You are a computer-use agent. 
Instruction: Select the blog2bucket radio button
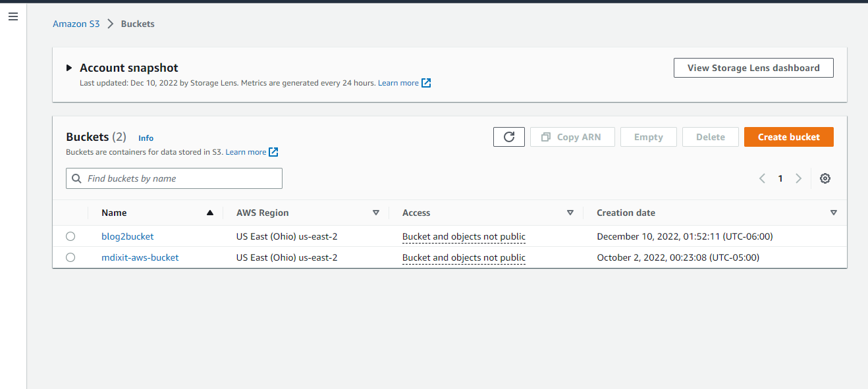(x=70, y=236)
